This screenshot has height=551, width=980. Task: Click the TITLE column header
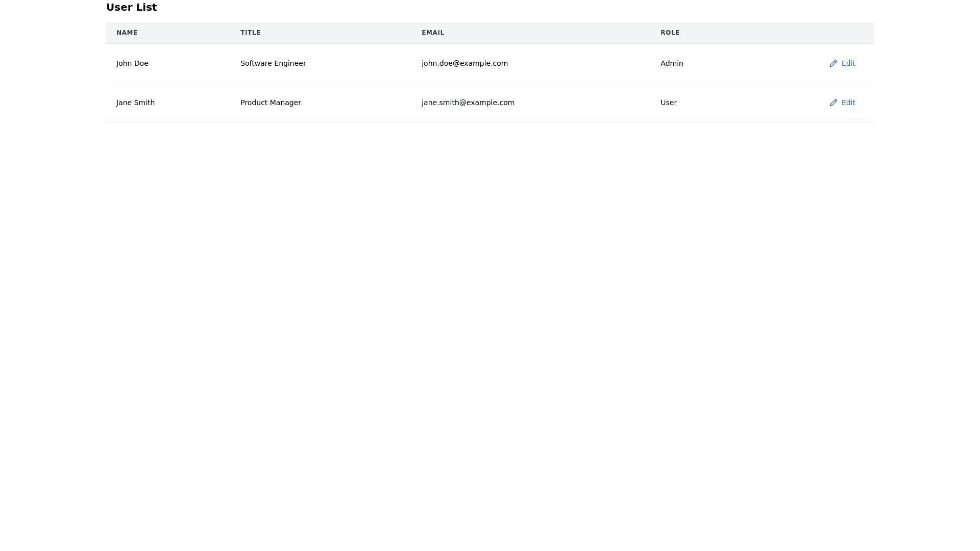click(250, 33)
